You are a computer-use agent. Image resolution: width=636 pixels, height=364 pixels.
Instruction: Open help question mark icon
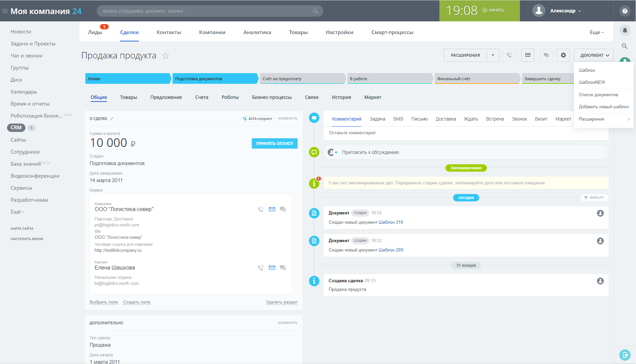[x=625, y=11]
